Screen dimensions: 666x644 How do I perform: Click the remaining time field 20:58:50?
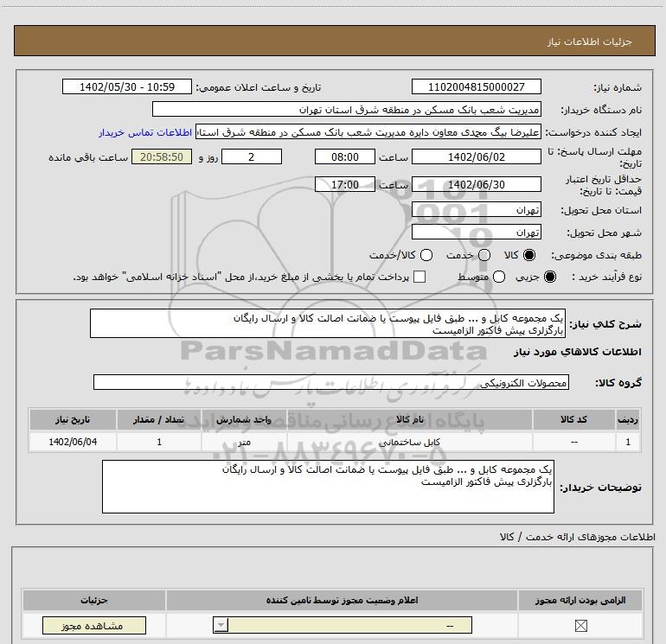click(162, 156)
